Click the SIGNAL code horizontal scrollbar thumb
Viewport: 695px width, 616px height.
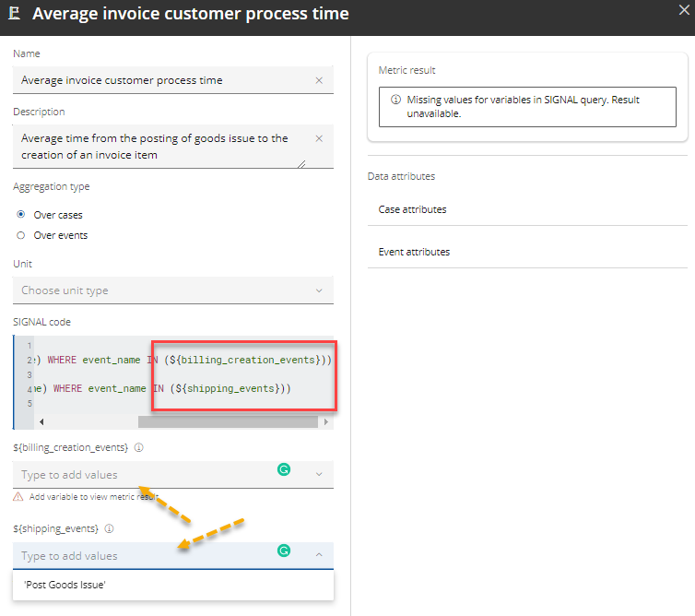228,421
